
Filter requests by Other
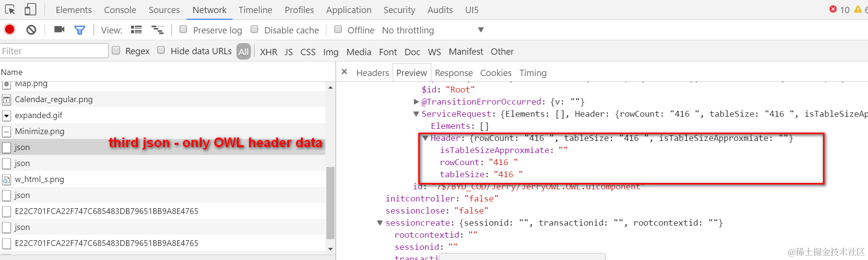pos(502,51)
